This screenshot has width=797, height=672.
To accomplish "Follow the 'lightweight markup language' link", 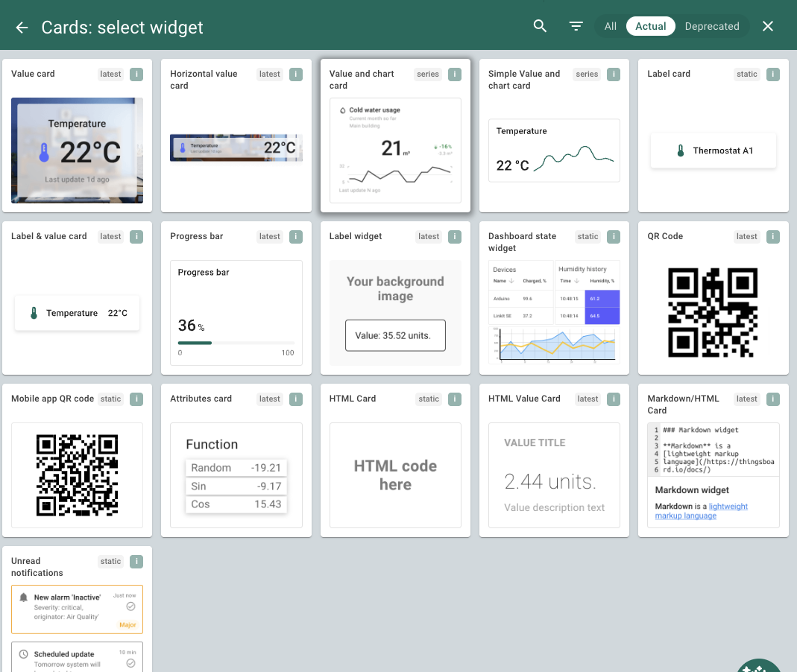I will click(702, 511).
